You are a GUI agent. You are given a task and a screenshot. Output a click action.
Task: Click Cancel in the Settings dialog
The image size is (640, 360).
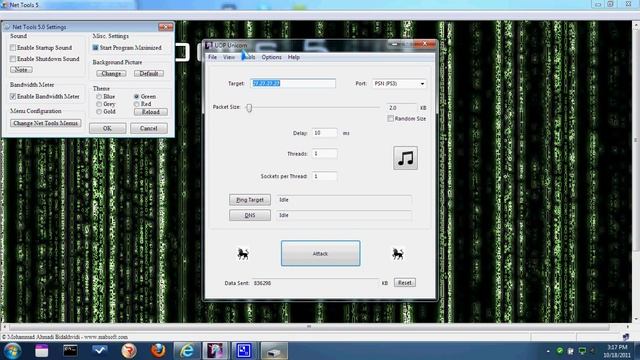149,128
